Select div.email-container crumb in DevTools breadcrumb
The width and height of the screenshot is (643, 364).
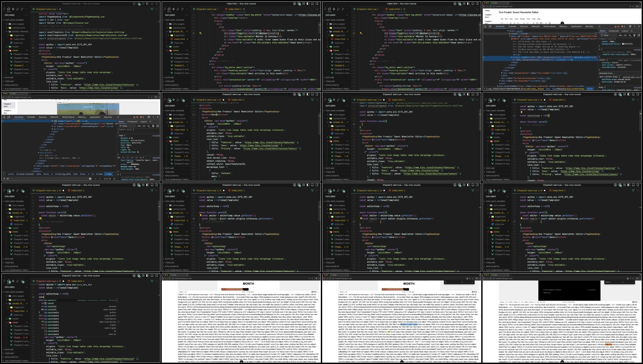click(x=25, y=174)
